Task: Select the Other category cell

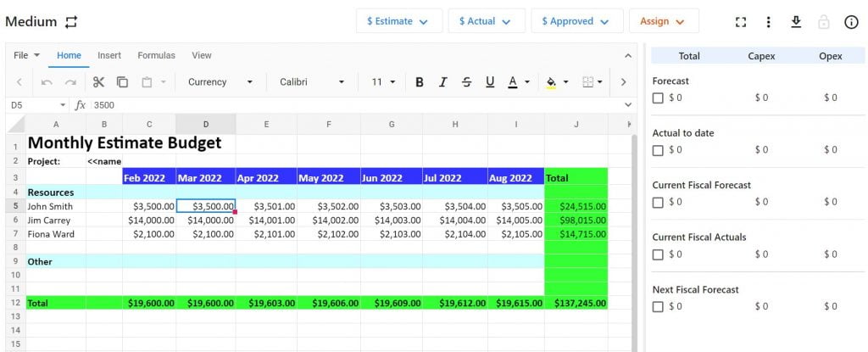Action: (56, 261)
